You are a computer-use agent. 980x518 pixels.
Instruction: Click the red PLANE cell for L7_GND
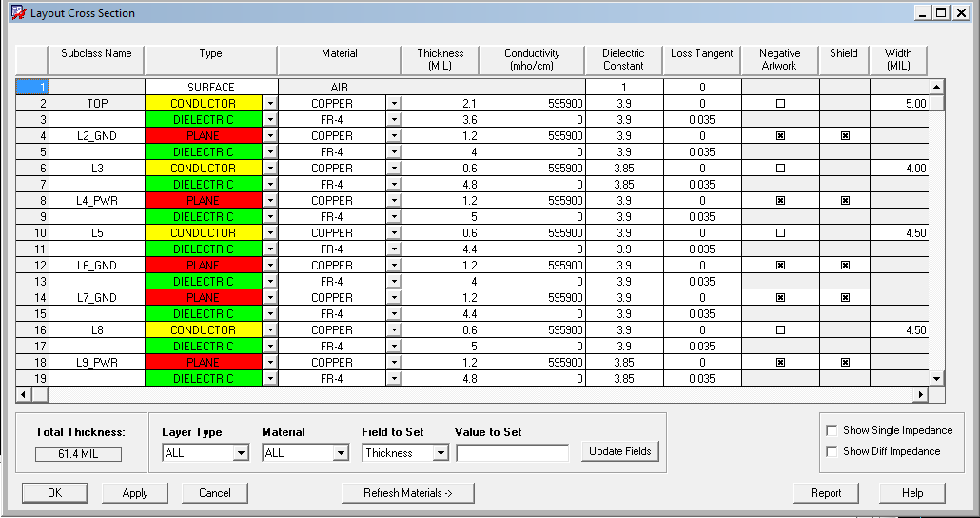204,298
